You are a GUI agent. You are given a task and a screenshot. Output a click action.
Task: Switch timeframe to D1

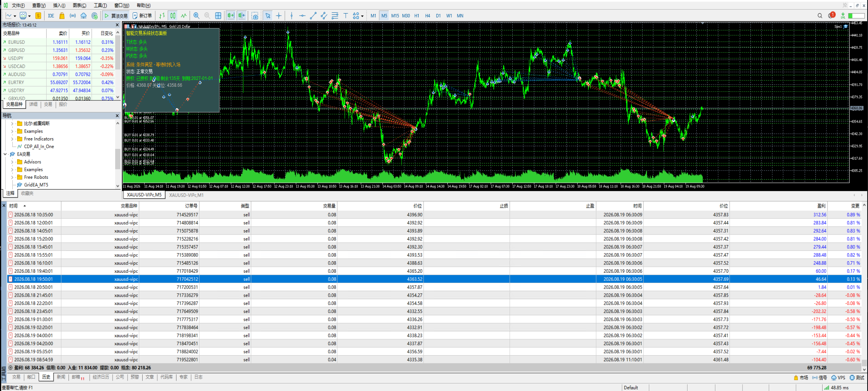pos(438,16)
